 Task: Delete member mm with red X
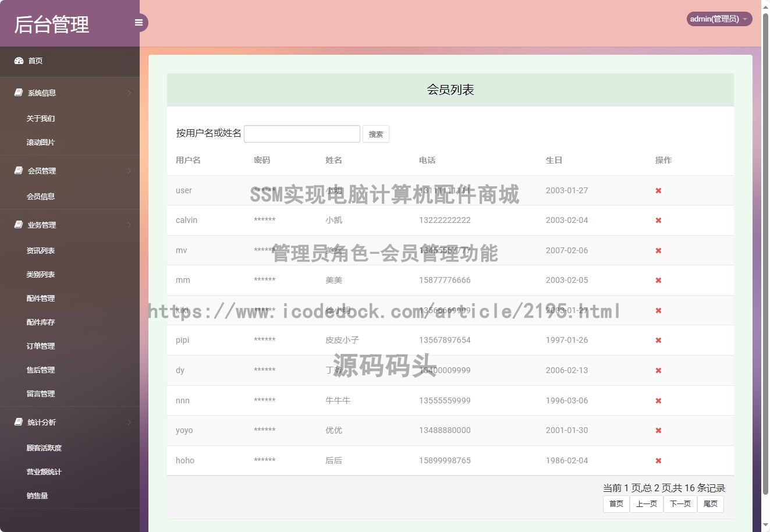tap(658, 280)
